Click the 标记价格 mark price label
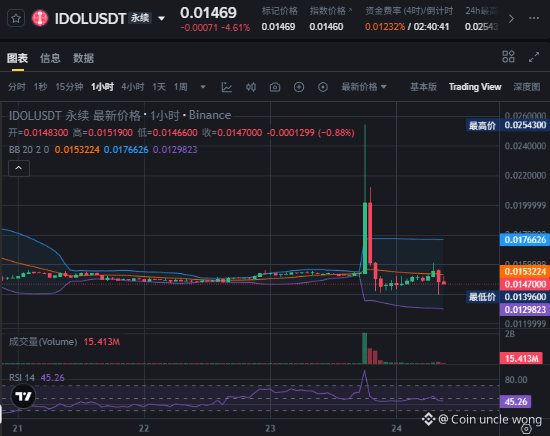Screen dimensions: 550x436 point(280,11)
